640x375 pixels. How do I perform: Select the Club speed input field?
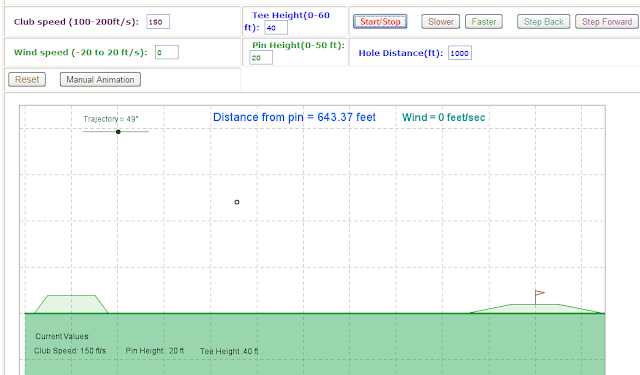click(x=158, y=22)
